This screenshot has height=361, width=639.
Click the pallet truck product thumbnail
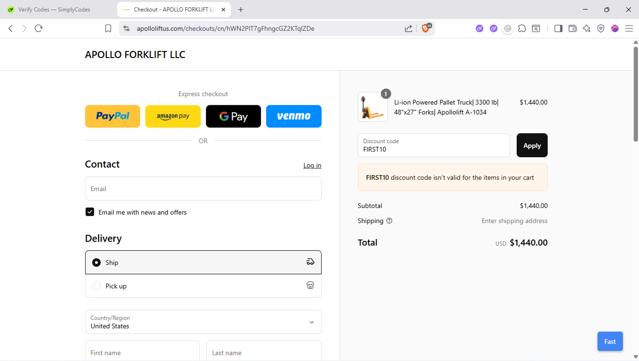[372, 107]
